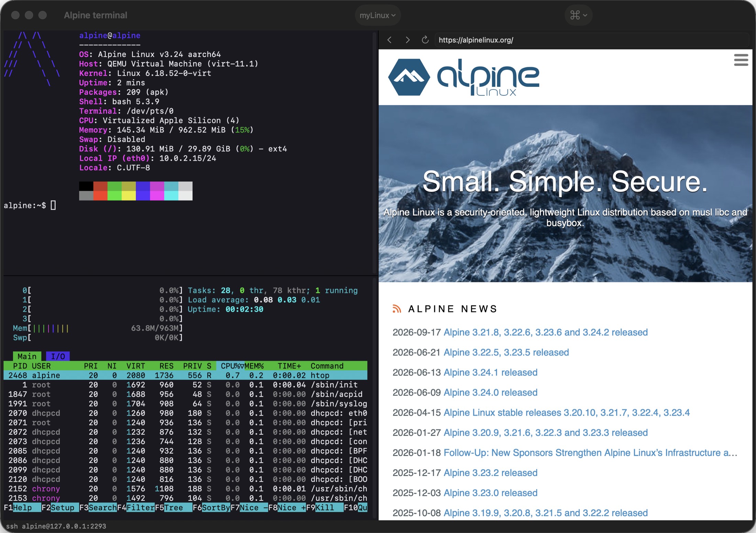Select dhcpcd: eth0 process row
This screenshot has width=756, height=533.
(x=186, y=413)
